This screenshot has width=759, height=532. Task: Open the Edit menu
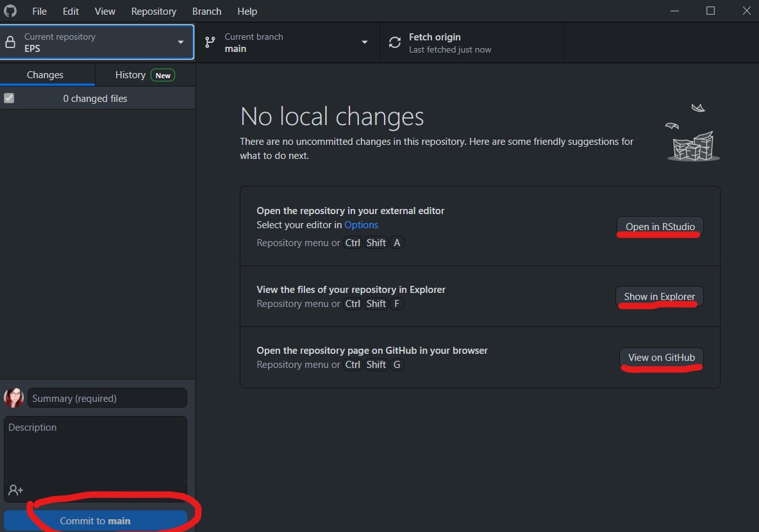pyautogui.click(x=71, y=11)
